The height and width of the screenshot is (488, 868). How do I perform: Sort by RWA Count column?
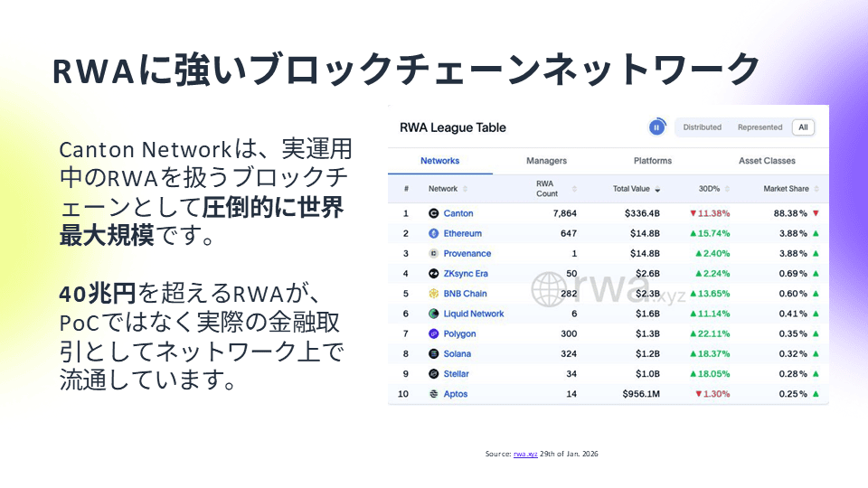549,189
